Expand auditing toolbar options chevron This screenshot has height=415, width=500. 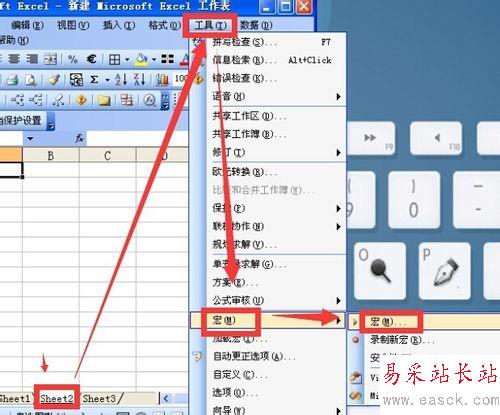click(165, 102)
